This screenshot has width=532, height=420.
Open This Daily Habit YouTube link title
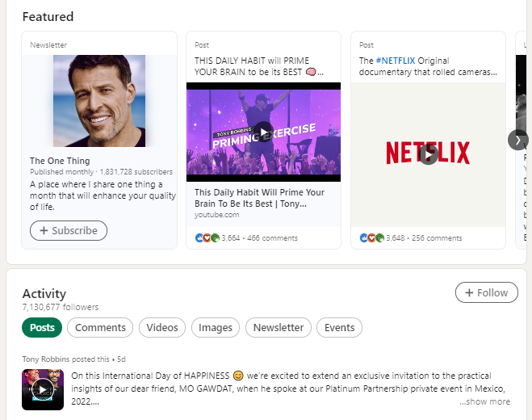pos(260,198)
